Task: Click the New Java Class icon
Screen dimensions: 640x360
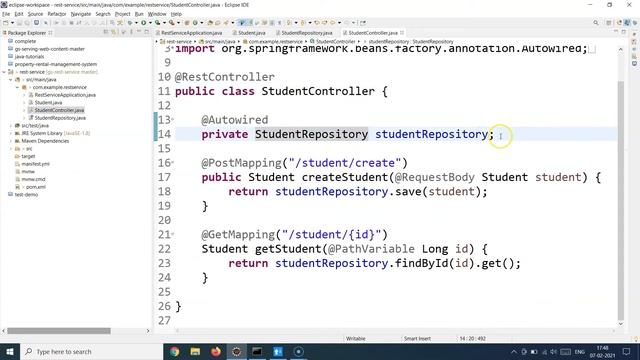Action: (195, 23)
